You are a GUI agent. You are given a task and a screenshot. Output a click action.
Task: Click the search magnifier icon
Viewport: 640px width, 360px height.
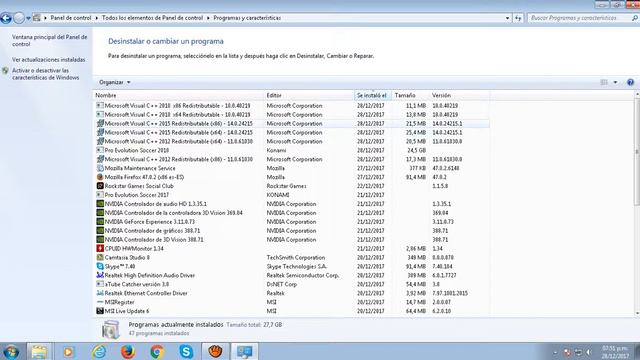[x=635, y=18]
